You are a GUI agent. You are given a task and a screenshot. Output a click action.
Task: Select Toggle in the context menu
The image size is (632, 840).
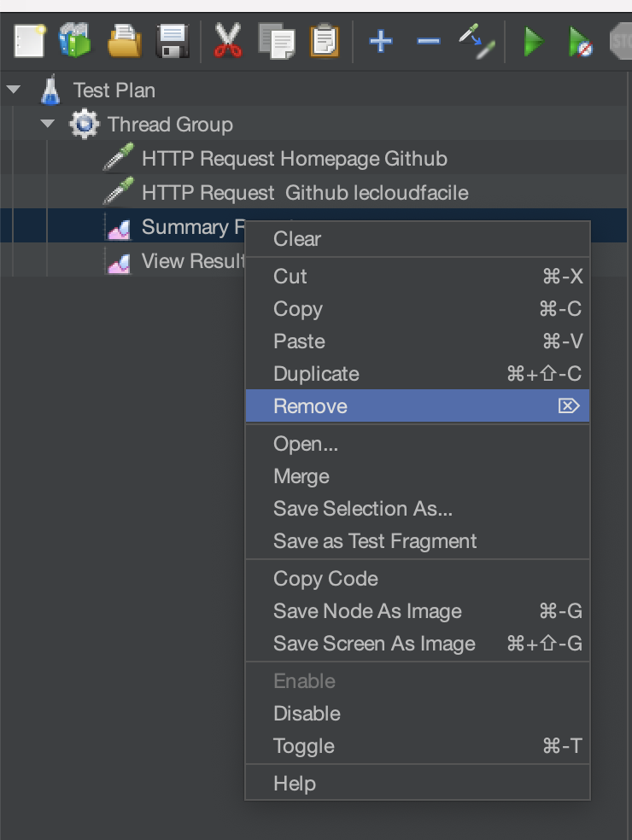303,746
